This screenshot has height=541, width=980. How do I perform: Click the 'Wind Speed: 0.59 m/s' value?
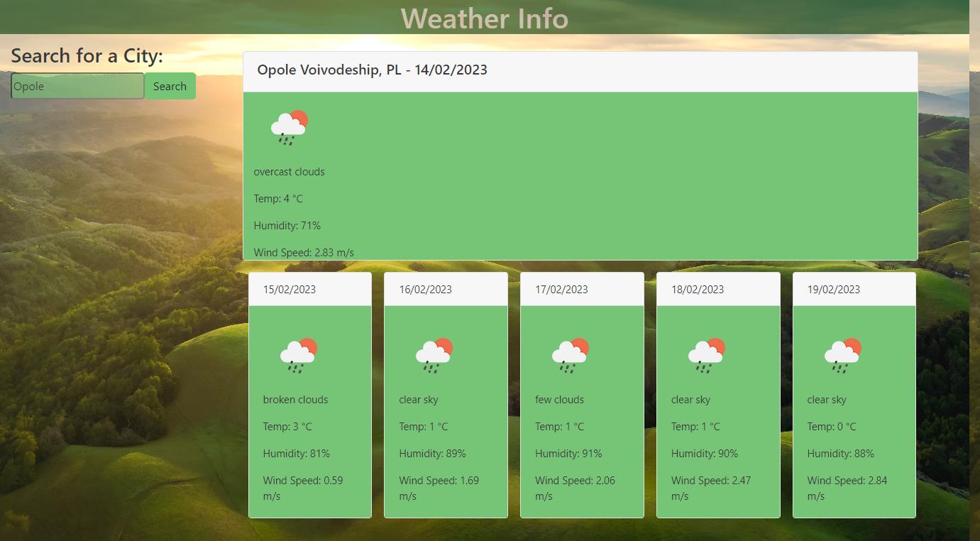(x=303, y=488)
